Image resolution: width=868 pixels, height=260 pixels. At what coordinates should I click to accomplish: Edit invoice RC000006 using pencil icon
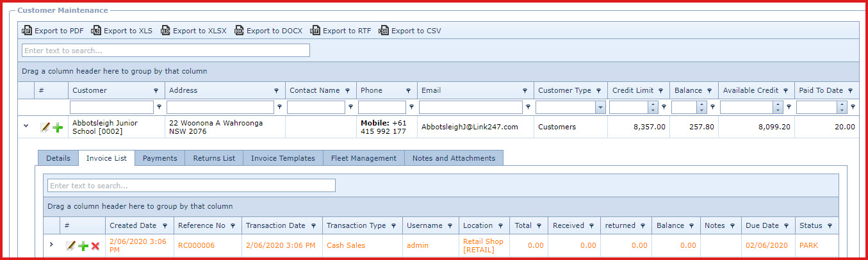point(70,246)
